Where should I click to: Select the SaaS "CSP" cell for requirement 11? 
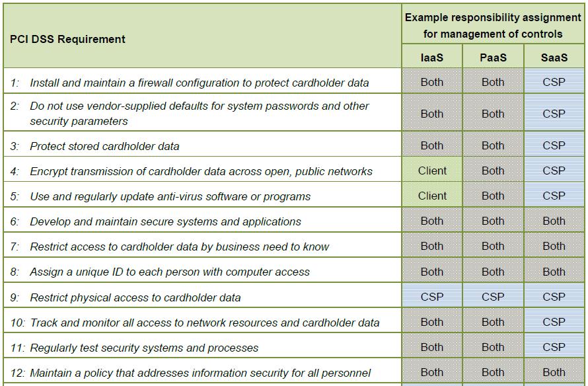[x=554, y=347]
